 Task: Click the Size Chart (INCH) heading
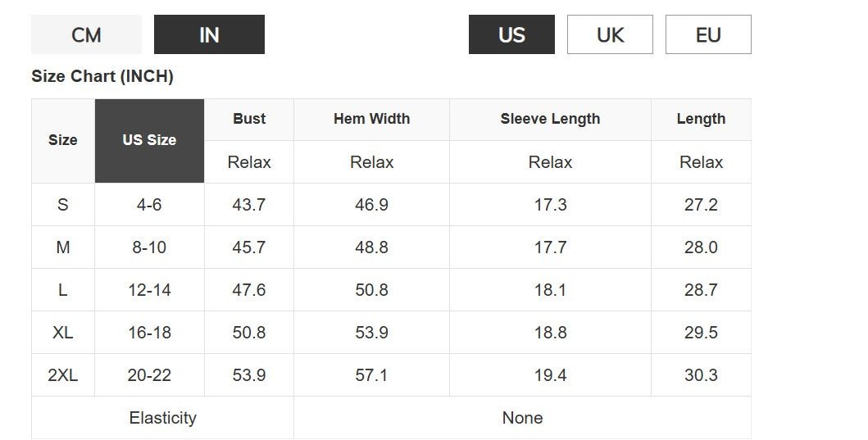(102, 76)
